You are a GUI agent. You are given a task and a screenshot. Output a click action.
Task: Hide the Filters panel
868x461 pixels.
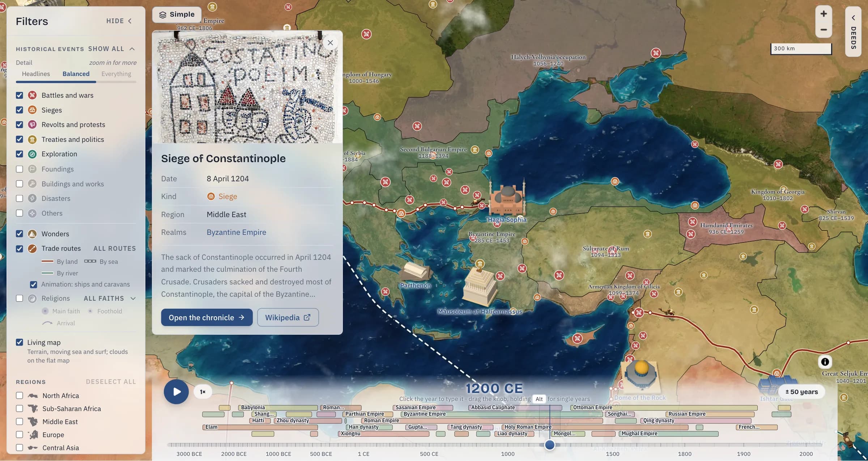point(119,21)
